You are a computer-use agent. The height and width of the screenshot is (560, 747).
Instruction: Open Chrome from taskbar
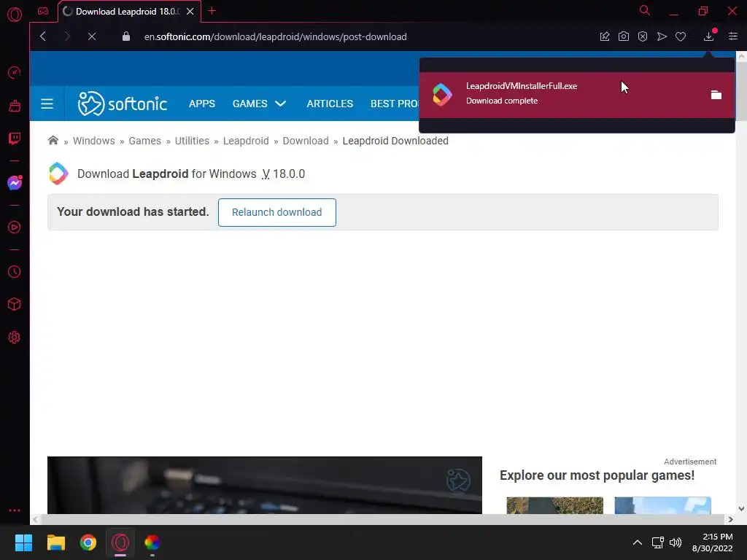[x=88, y=542]
